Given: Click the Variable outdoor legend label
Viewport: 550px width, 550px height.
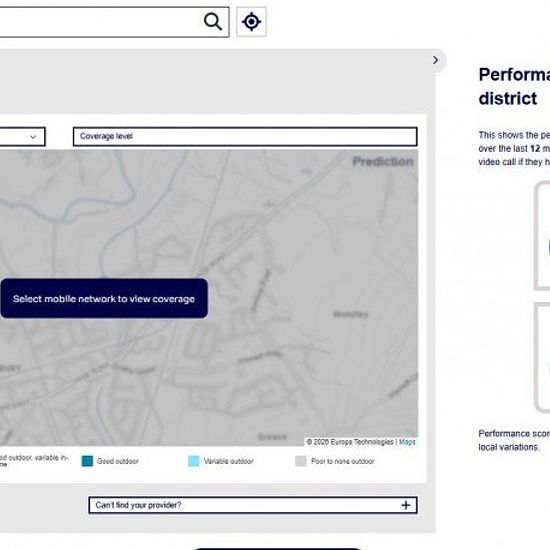Looking at the screenshot, I should 229,461.
